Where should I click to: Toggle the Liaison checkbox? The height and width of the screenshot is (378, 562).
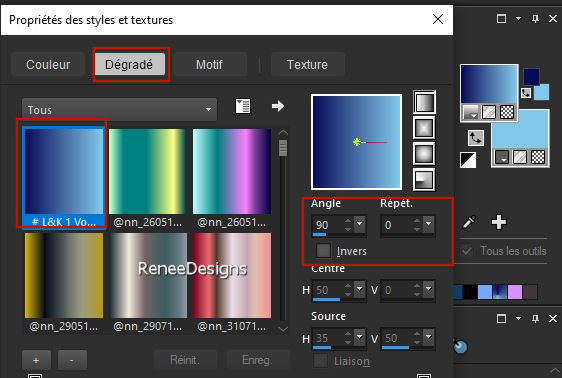pyautogui.click(x=321, y=361)
